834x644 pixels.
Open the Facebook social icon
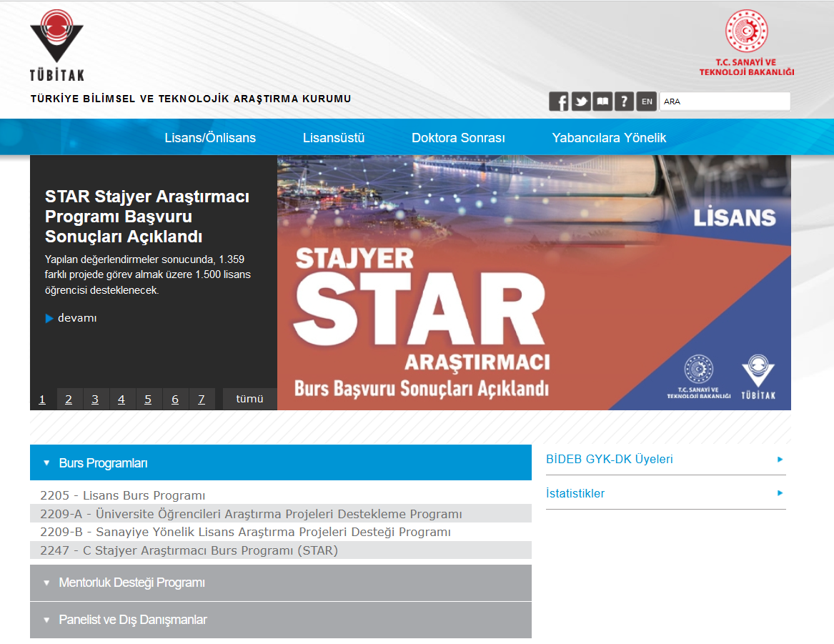pyautogui.click(x=559, y=101)
